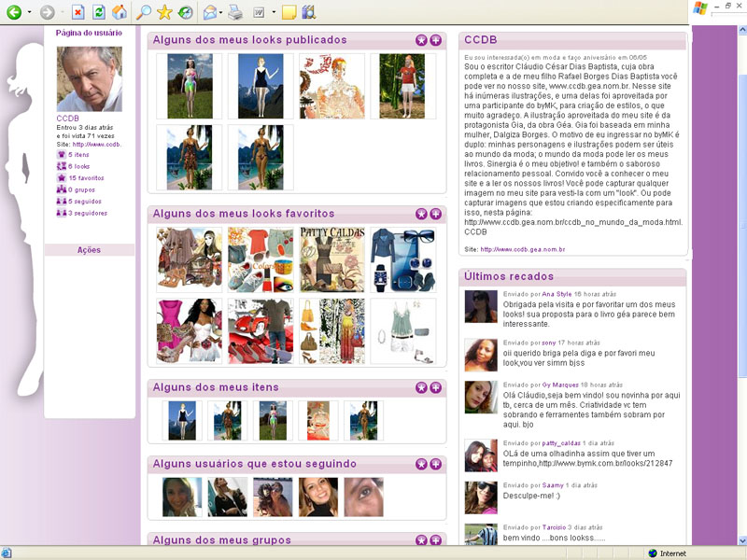Click the CCDB profile photo
Viewport: 747px width, 560px height.
pyautogui.click(x=89, y=79)
